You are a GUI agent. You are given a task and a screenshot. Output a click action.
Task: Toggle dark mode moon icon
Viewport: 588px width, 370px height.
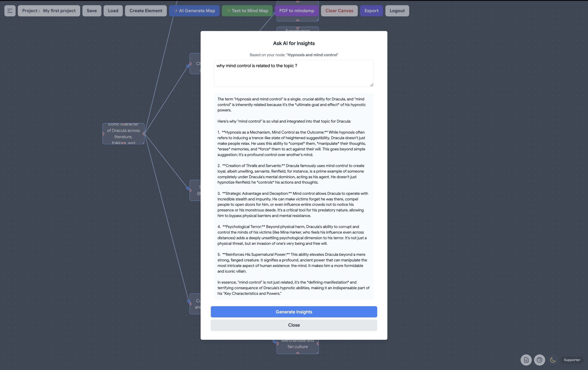tap(553, 360)
